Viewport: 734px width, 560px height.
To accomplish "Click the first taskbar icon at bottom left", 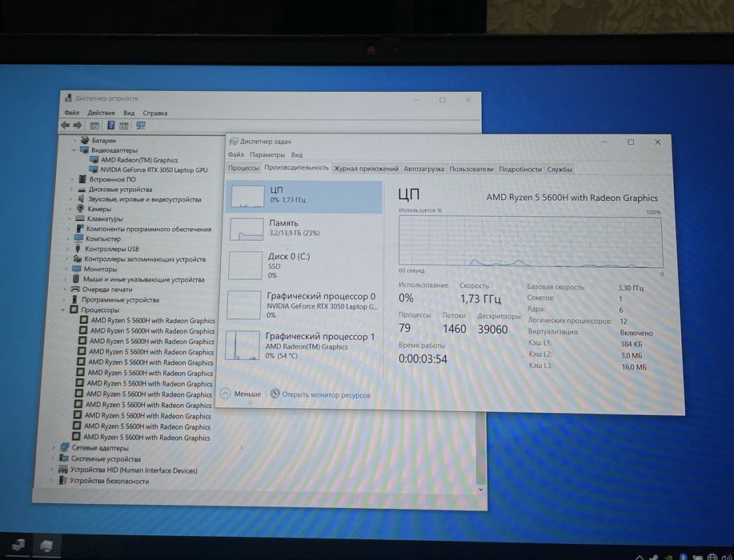I will tap(18, 545).
